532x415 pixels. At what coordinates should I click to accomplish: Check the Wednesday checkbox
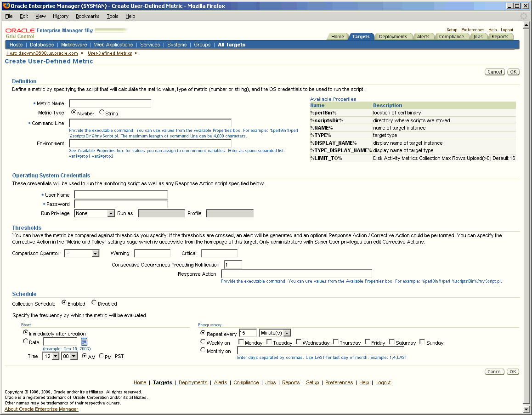tap(299, 342)
